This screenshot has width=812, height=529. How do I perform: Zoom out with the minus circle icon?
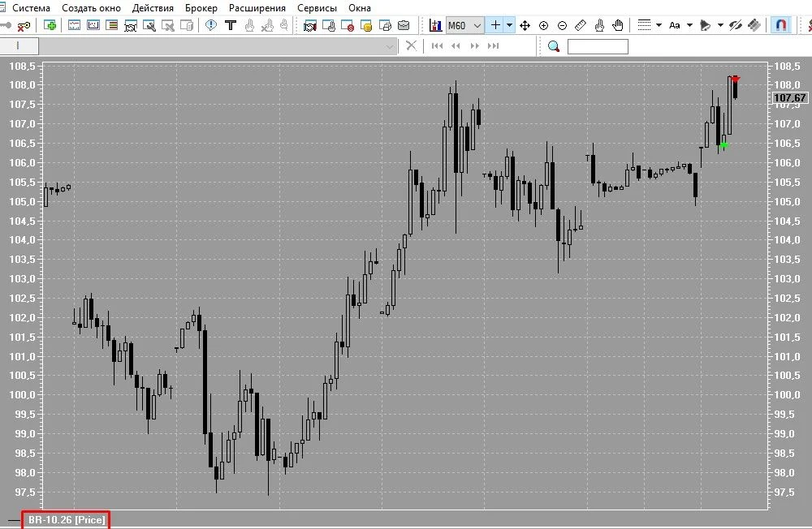click(563, 25)
